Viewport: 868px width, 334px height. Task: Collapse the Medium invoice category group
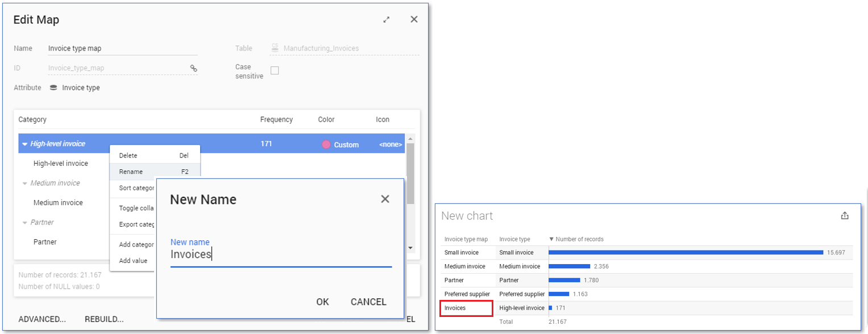point(24,183)
